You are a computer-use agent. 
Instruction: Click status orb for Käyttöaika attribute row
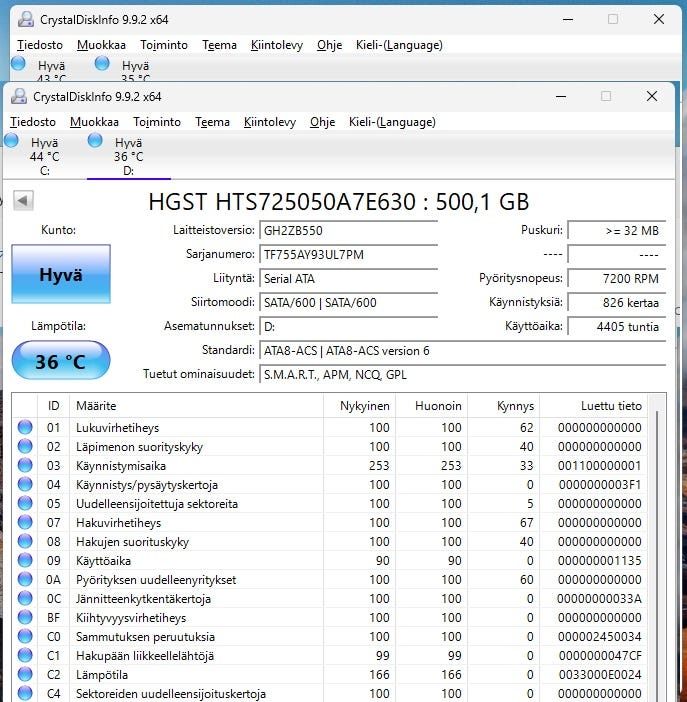pyautogui.click(x=25, y=560)
